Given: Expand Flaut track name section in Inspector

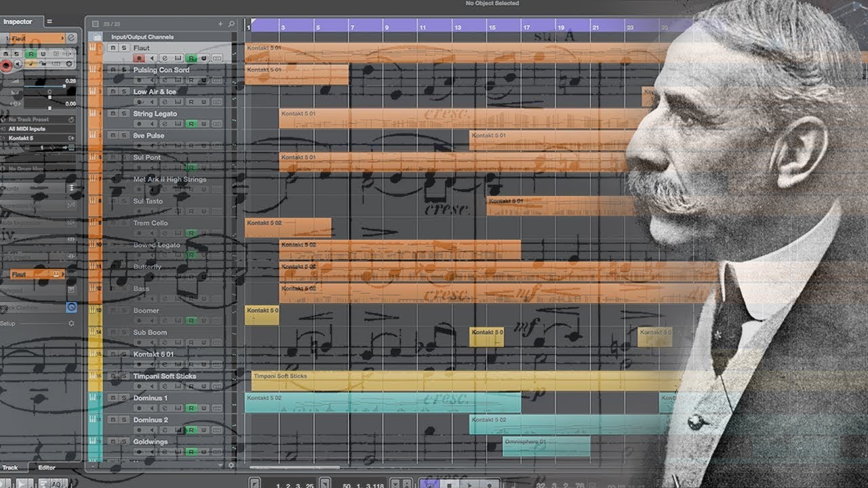Looking at the screenshot, I should point(37,39).
